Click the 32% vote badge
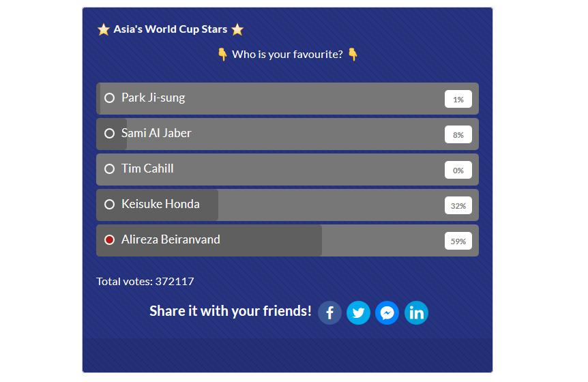Viewport: 588px width, 382px height. pos(458,206)
